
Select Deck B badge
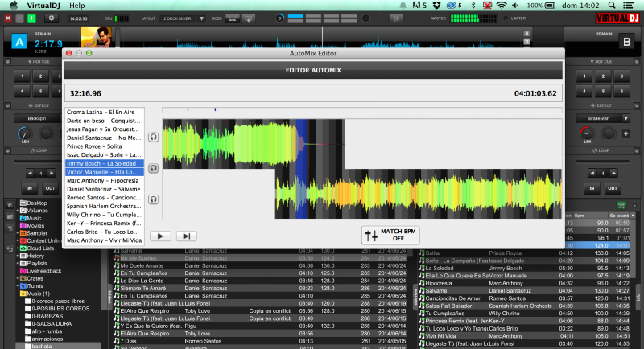(626, 42)
